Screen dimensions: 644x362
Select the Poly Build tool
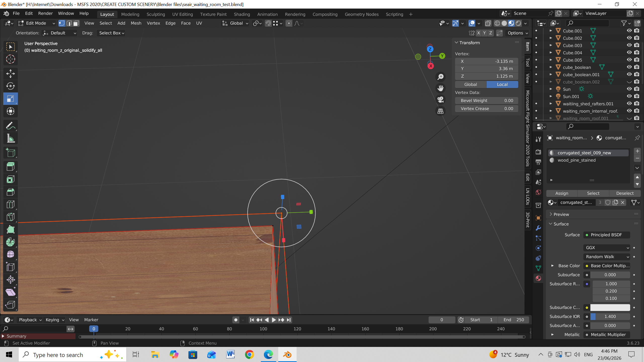(x=11, y=230)
